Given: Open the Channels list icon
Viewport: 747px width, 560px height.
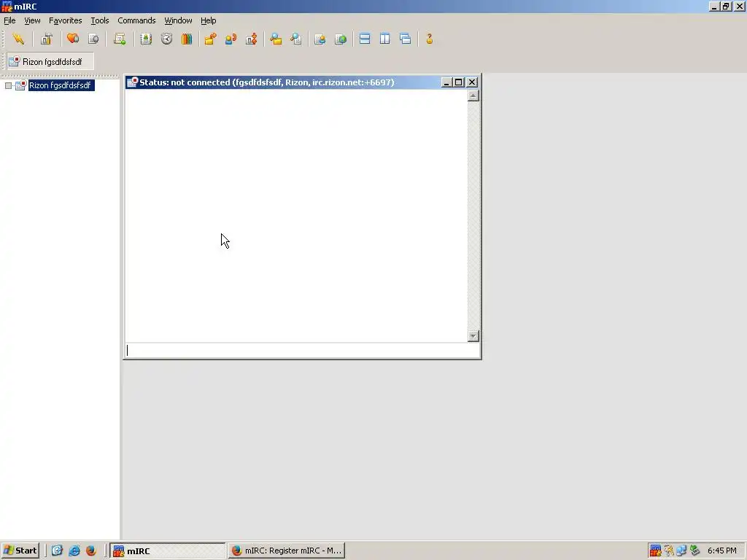Looking at the screenshot, I should point(94,39).
